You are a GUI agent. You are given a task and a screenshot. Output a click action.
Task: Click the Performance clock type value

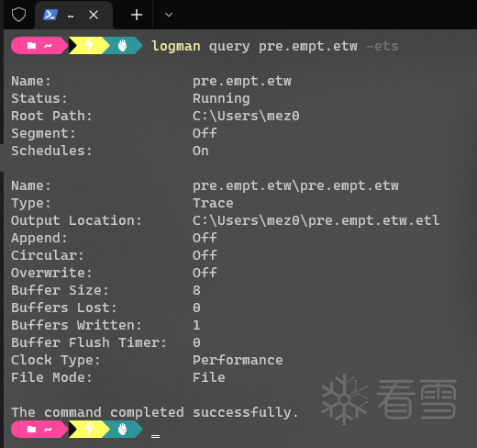[238, 361]
